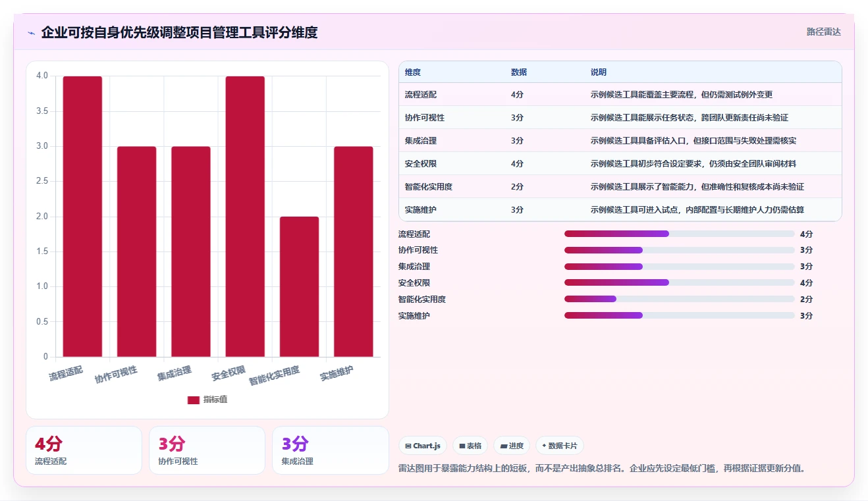
Task: Select the 进度 chip
Action: [512, 446]
